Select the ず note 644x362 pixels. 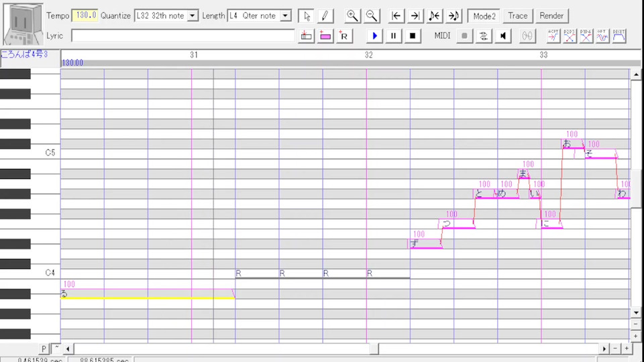pyautogui.click(x=426, y=244)
